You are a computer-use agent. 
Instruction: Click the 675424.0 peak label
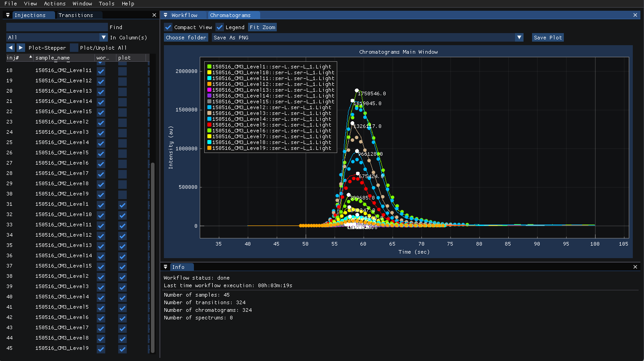tap(372, 177)
